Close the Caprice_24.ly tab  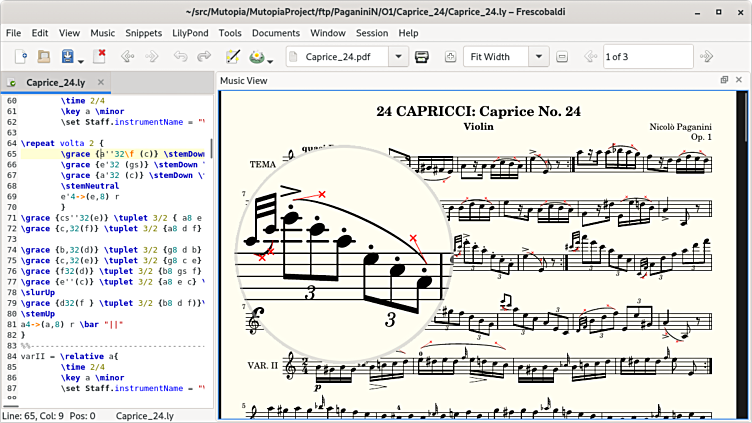coord(103,82)
